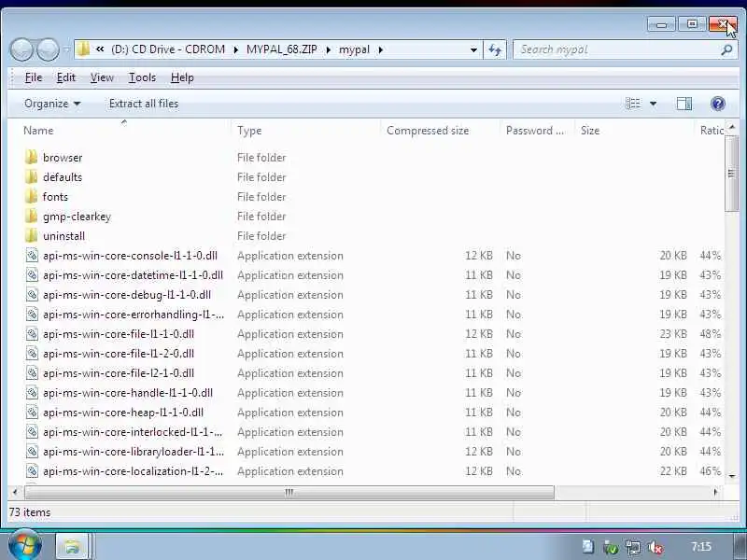Click icon of api-ms-win-core-file-l1-1-0.dll
747x560 pixels.
click(x=32, y=333)
